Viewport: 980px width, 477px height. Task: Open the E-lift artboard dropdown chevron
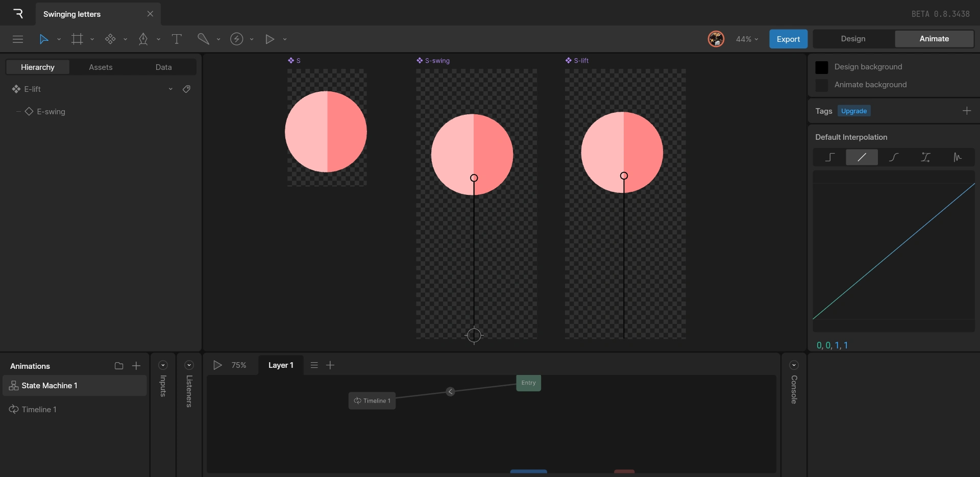[170, 89]
